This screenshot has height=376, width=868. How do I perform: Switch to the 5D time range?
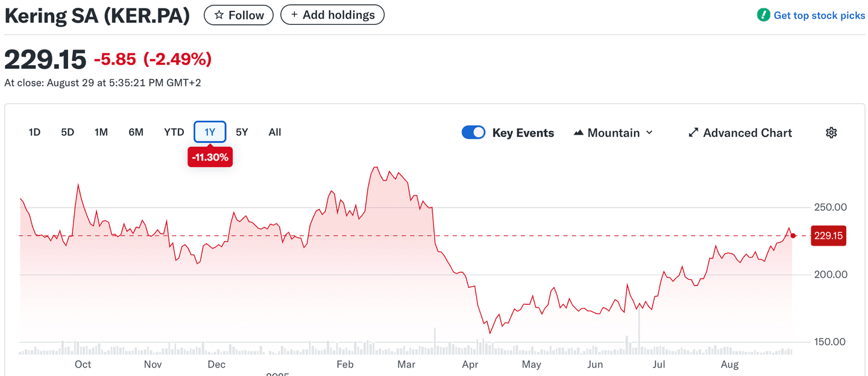68,132
